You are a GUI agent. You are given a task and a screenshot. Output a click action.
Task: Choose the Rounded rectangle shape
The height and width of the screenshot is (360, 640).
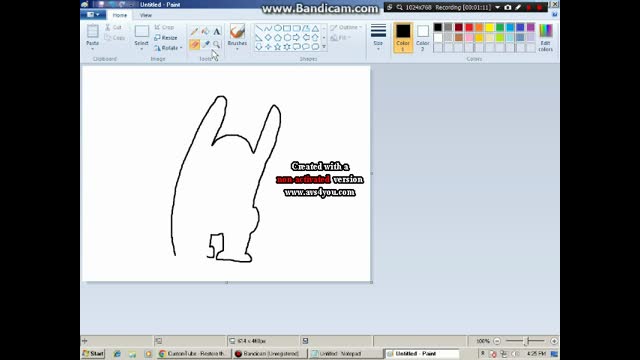pyautogui.click(x=296, y=29)
